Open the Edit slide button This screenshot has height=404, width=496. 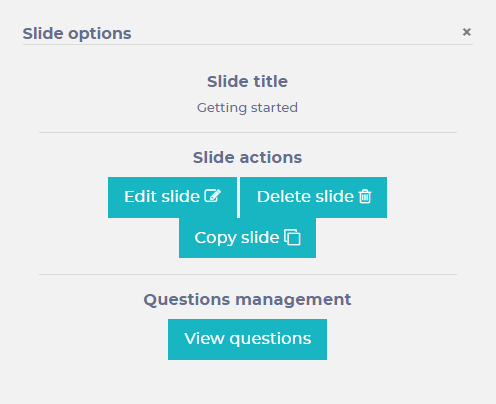[x=172, y=197]
